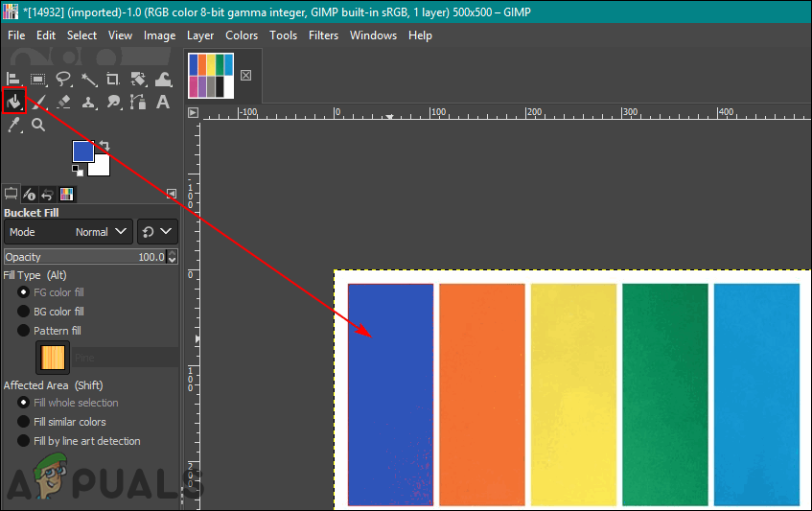Click the light blue stripe on canvas
Screen dimensions: 812x511
point(756,394)
